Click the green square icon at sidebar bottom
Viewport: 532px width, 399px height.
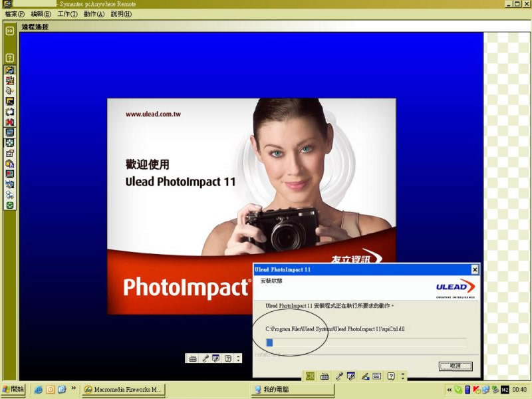click(10, 205)
